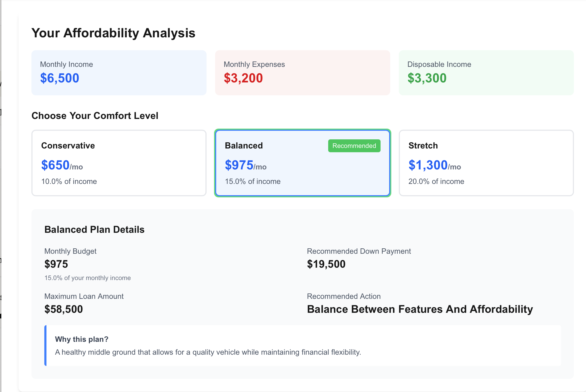Click the Why this plan? explanation box
Screen dimensions: 586x392
[x=302, y=346]
